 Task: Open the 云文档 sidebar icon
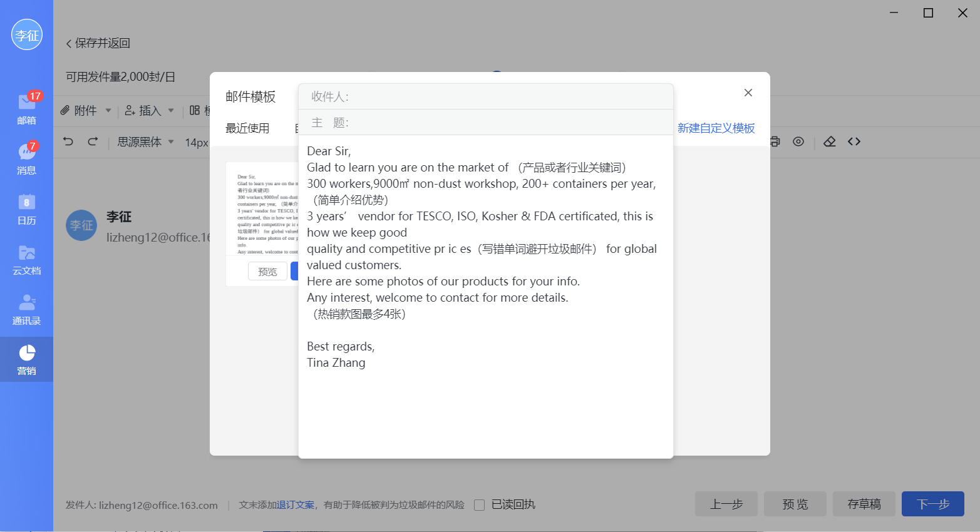(26, 258)
